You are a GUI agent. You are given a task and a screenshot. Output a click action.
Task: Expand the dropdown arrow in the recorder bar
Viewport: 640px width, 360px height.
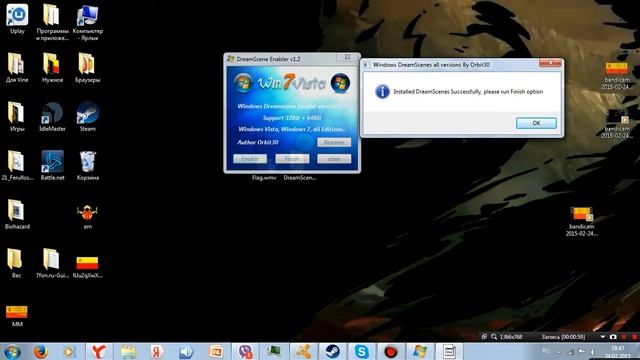[x=602, y=337]
